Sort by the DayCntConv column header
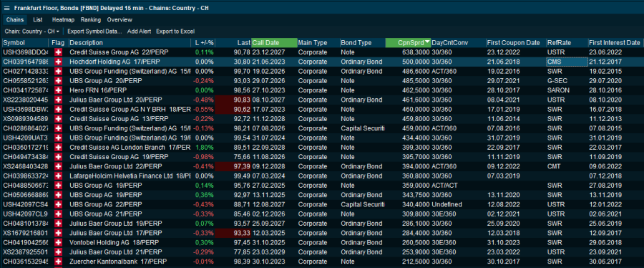Viewport: 644px width, 268px height. [458, 43]
